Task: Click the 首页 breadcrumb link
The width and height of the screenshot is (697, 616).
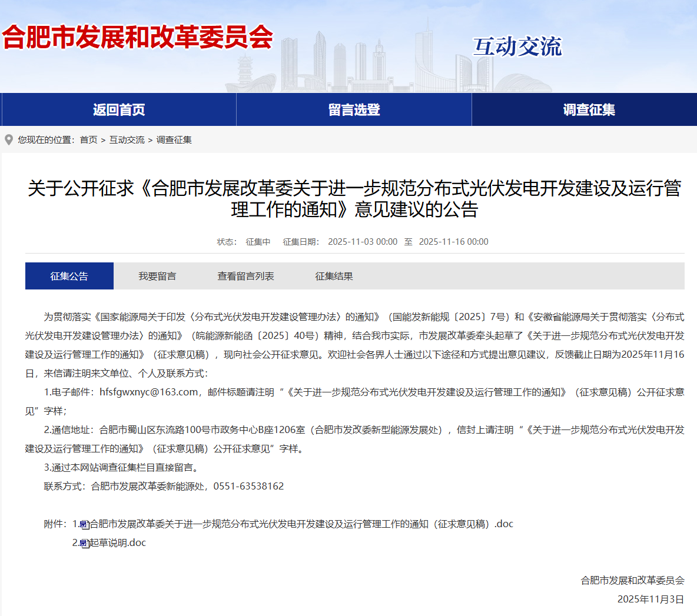Action: tap(88, 140)
